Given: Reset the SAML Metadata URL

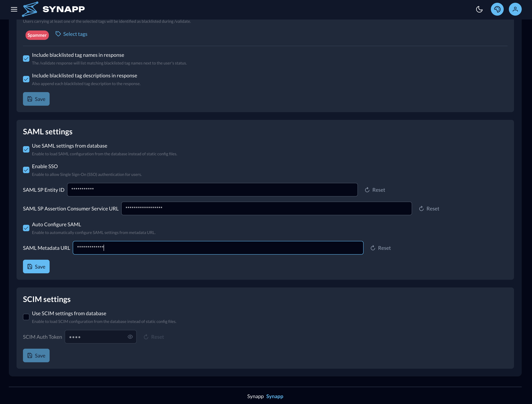Looking at the screenshot, I should click(380, 248).
